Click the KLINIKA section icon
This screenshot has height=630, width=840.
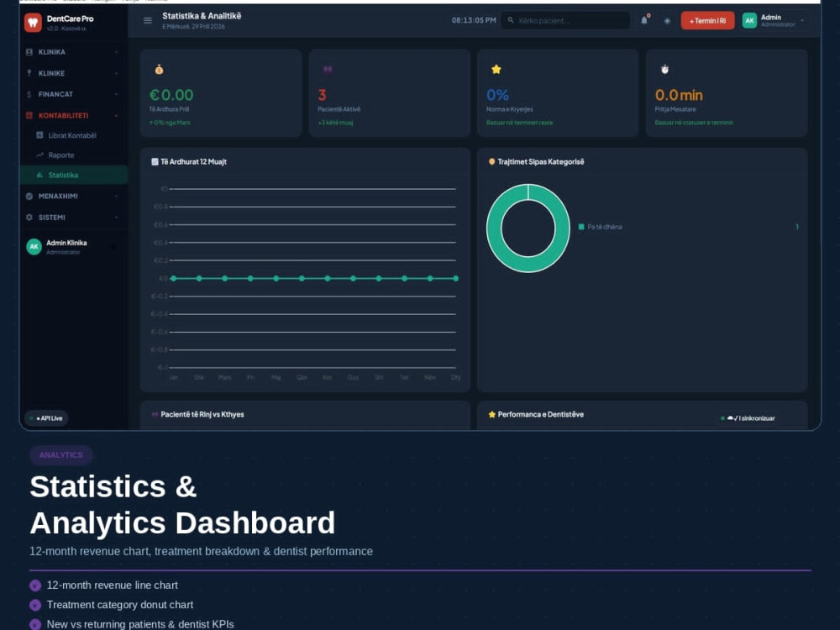(29, 52)
